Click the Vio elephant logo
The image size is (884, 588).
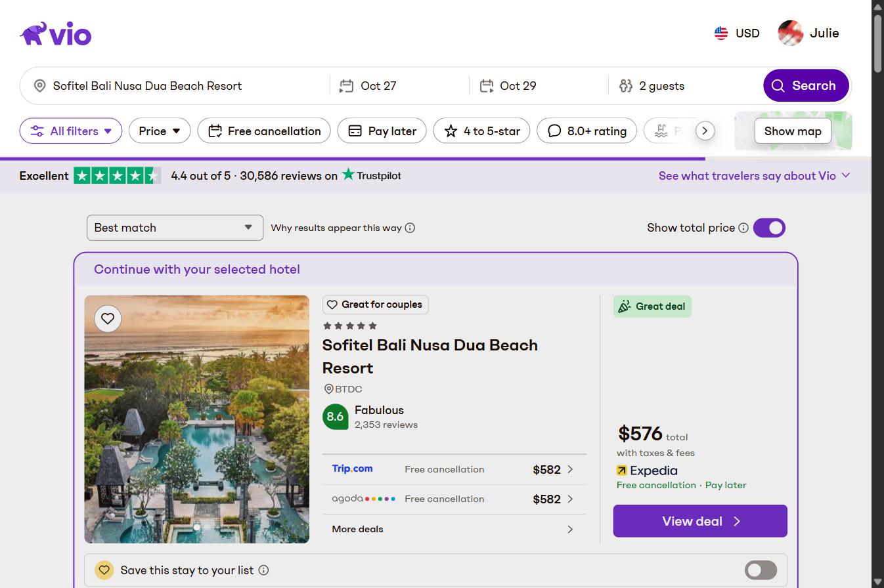56,33
